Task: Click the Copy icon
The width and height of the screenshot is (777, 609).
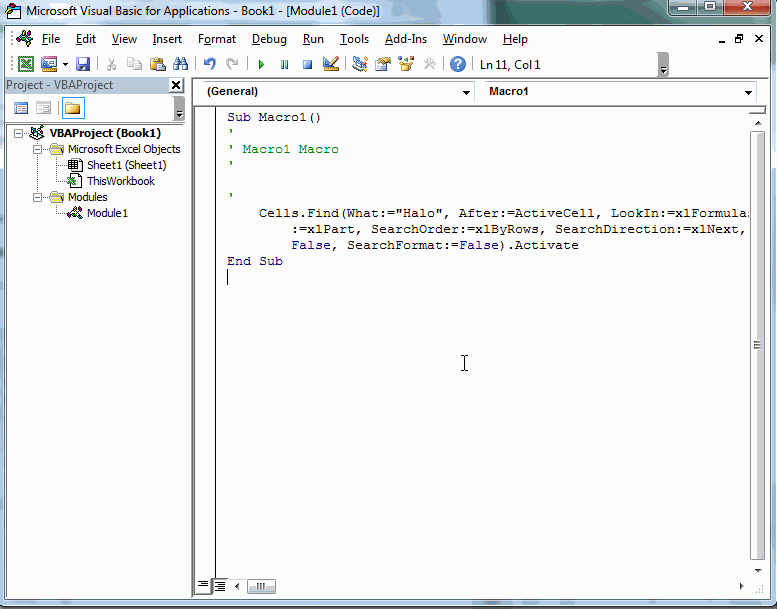Action: (x=134, y=64)
